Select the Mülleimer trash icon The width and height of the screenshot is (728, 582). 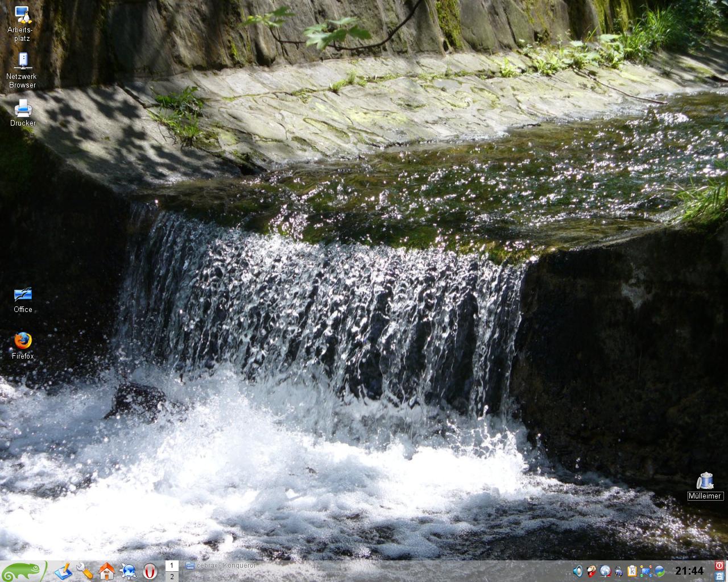(705, 482)
